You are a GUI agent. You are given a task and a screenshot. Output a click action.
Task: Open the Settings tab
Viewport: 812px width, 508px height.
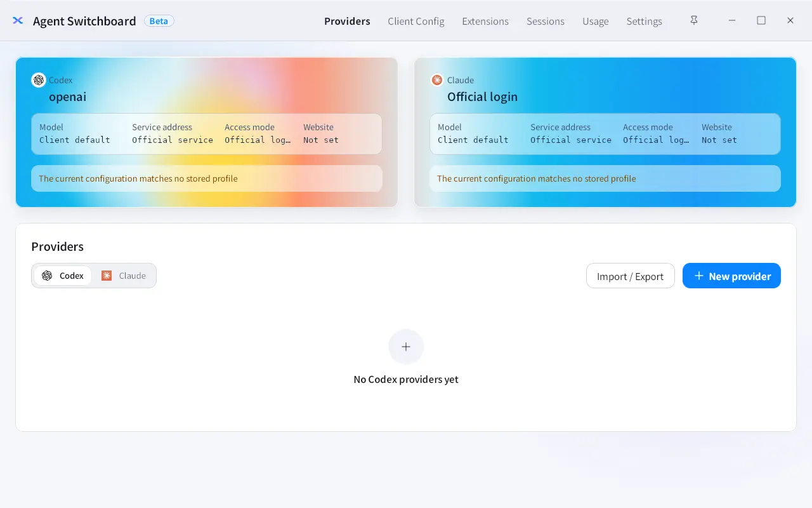[x=645, y=21]
